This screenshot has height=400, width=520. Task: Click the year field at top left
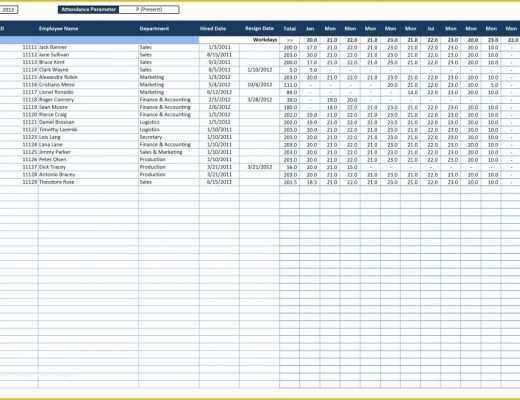coord(8,9)
